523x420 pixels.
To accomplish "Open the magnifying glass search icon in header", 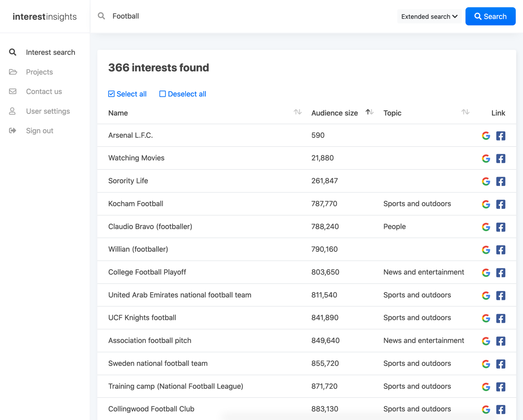I will pyautogui.click(x=101, y=16).
